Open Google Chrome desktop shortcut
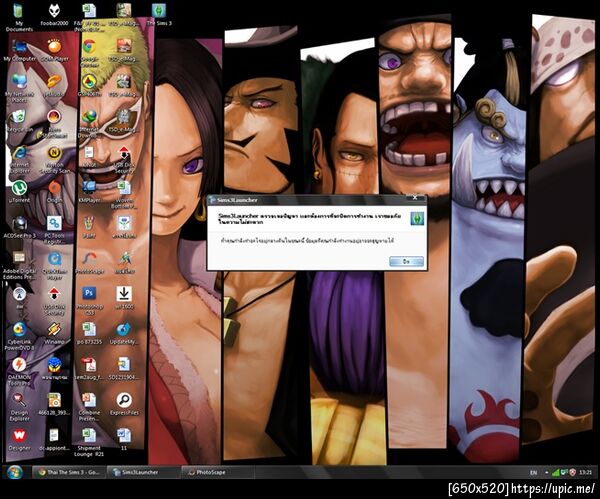The image size is (600, 499). [89, 53]
